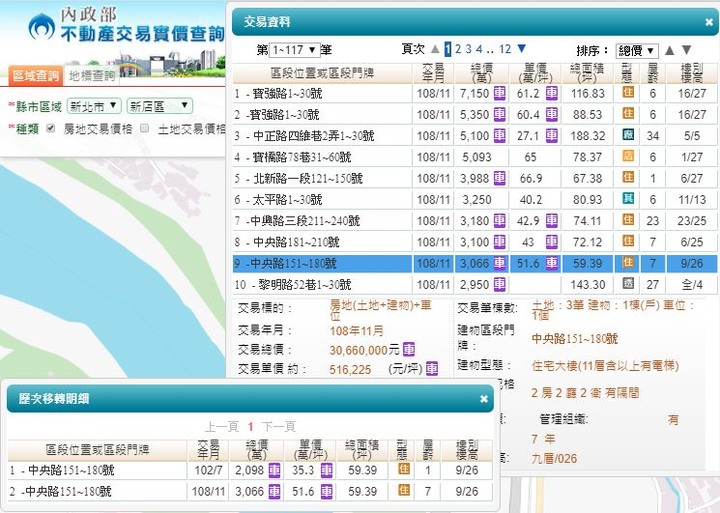Click shop type icon in 寶橋路78巷 row
Viewport: 720px width, 513px height.
coord(628,156)
